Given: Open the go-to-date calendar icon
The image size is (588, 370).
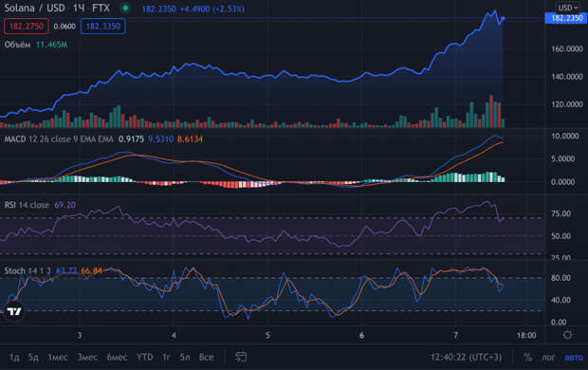Looking at the screenshot, I should [241, 357].
